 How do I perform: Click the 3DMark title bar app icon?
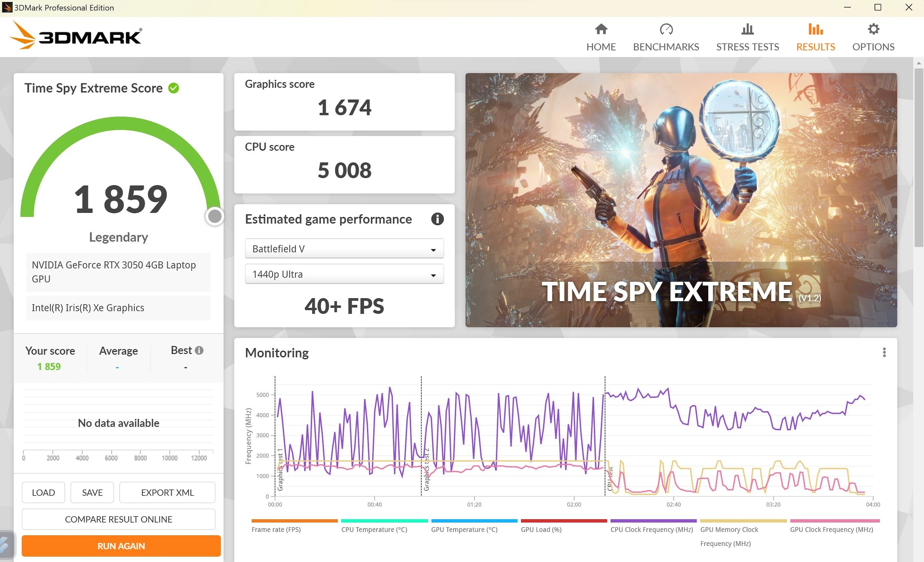pyautogui.click(x=7, y=7)
